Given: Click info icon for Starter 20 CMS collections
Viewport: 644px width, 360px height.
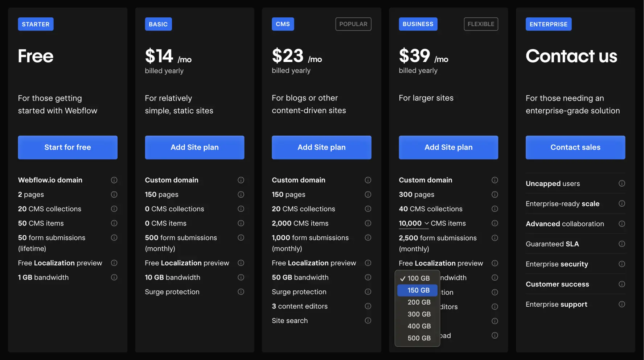Looking at the screenshot, I should [114, 209].
